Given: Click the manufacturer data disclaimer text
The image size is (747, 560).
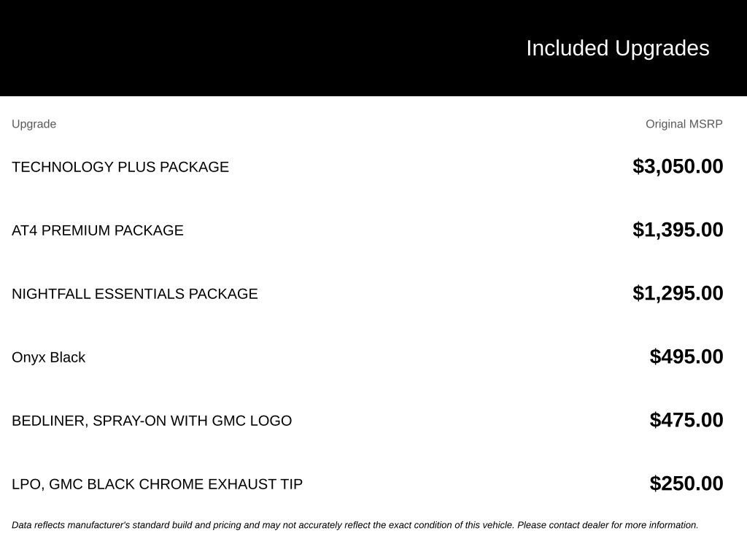Looking at the screenshot, I should point(355,525).
